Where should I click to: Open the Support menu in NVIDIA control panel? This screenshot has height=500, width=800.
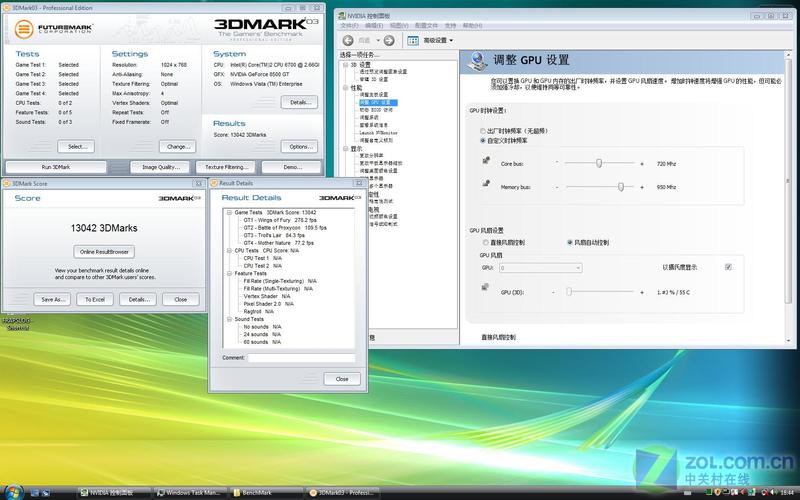[x=450, y=26]
